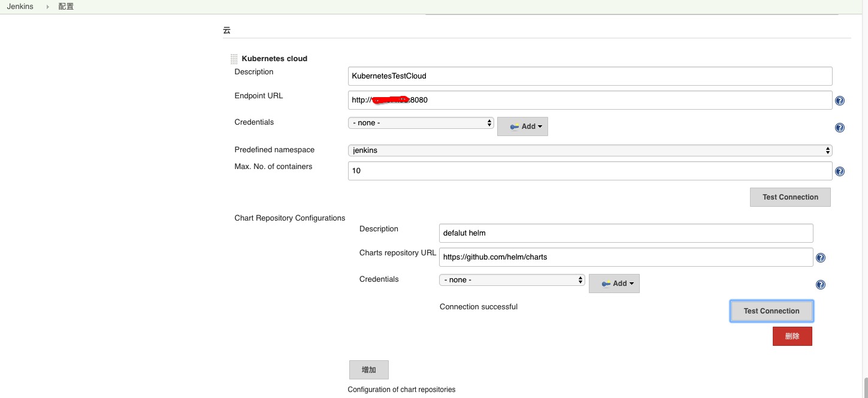Image resolution: width=868 pixels, height=398 pixels.
Task: Open Predefined namespace dropdown showing jenkins
Action: click(590, 150)
